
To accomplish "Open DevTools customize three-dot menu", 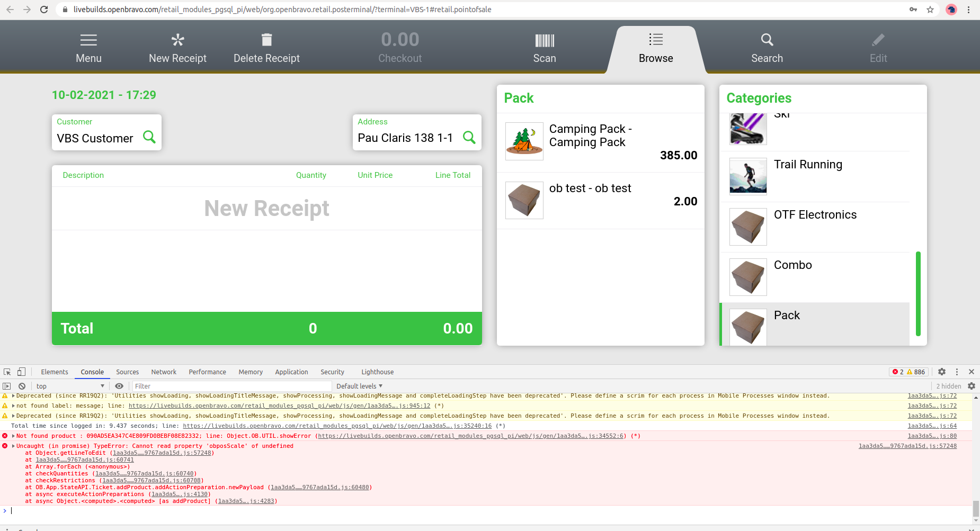I will 957,372.
